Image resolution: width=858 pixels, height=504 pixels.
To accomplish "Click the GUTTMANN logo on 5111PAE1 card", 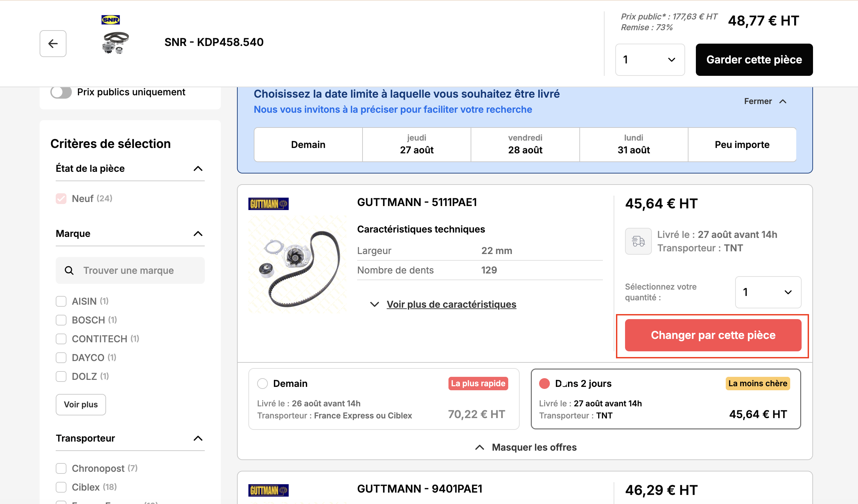I will [x=268, y=204].
